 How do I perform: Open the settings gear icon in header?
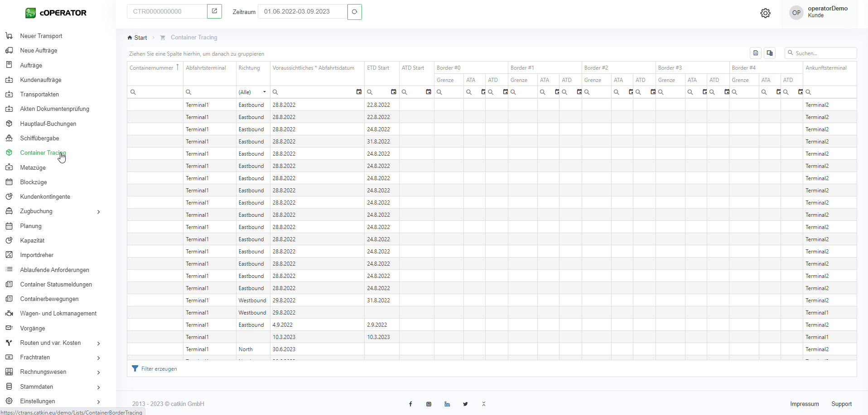coord(765,13)
